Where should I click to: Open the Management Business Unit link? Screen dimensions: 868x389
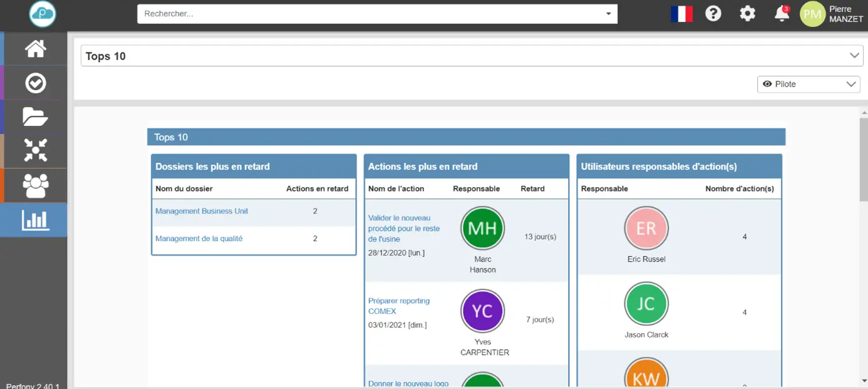pos(202,212)
